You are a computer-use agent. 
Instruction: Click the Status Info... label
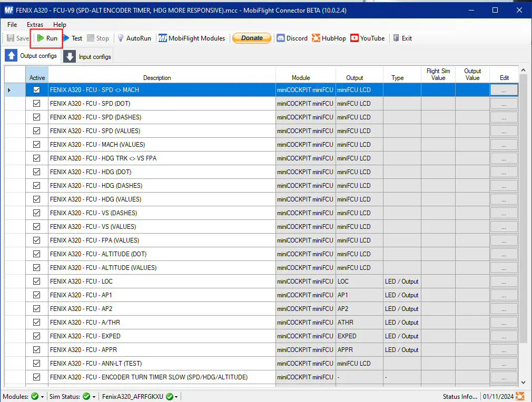point(460,397)
